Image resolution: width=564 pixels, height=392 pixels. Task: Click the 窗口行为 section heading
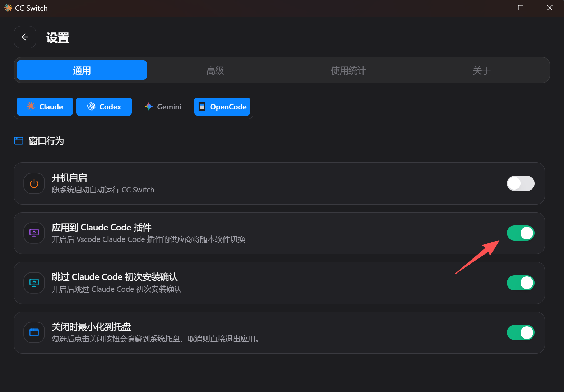[46, 141]
